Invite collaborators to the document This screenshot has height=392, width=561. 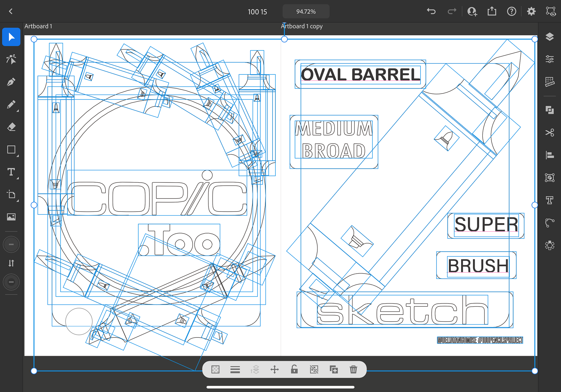pyautogui.click(x=472, y=11)
